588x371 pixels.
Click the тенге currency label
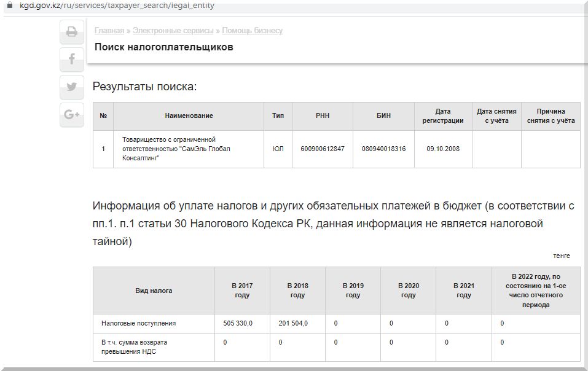click(x=562, y=256)
